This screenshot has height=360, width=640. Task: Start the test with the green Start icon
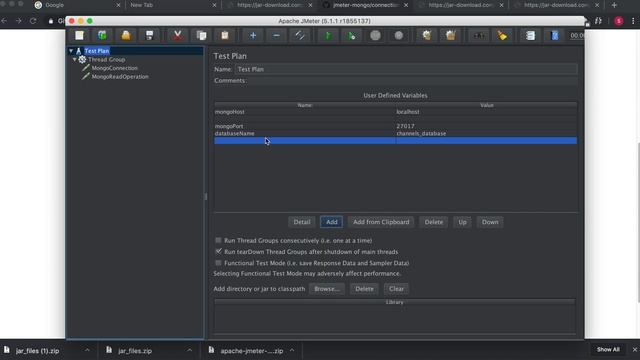(x=328, y=36)
